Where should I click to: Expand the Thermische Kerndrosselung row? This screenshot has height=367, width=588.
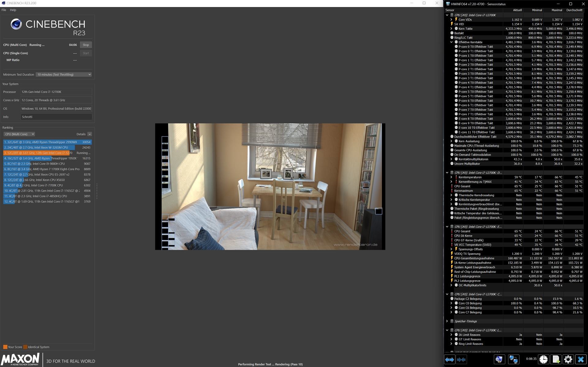451,195
